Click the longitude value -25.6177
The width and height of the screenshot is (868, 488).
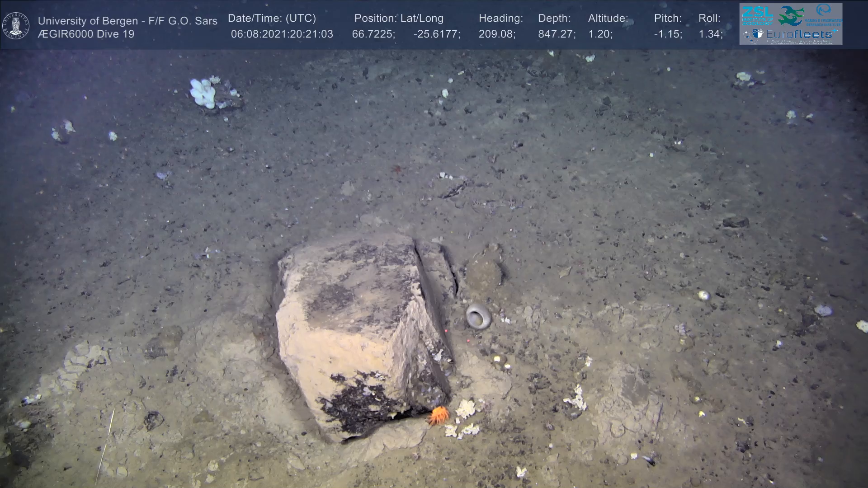click(437, 34)
